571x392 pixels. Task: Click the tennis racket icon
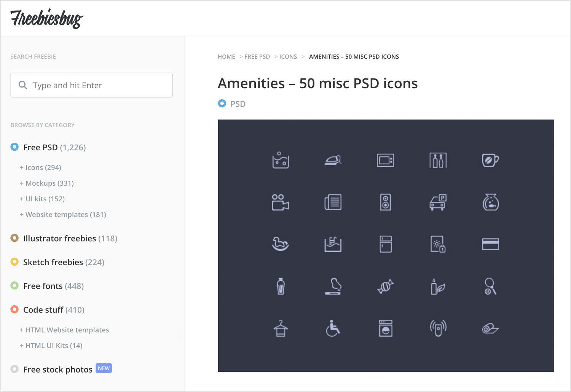[491, 286]
